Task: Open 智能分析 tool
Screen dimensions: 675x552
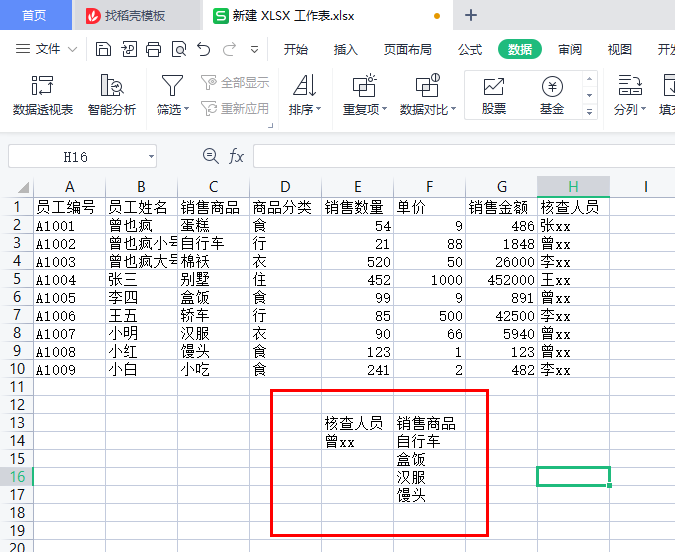Action: 112,95
